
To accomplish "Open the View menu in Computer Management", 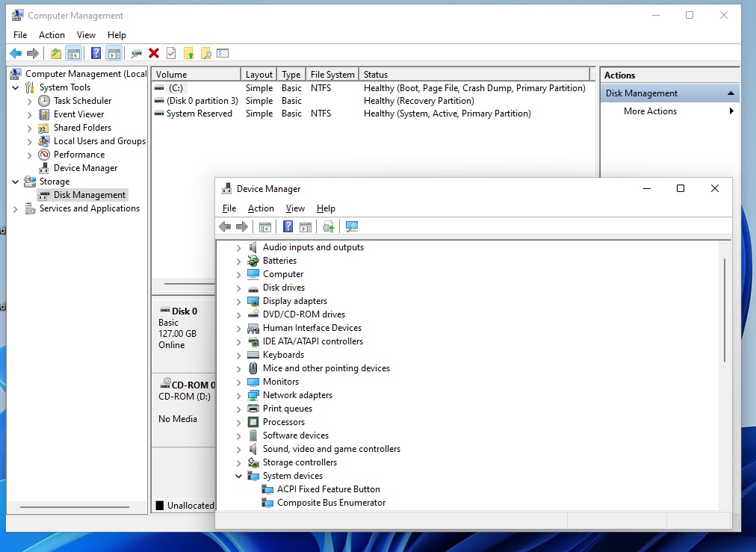I will (x=86, y=35).
